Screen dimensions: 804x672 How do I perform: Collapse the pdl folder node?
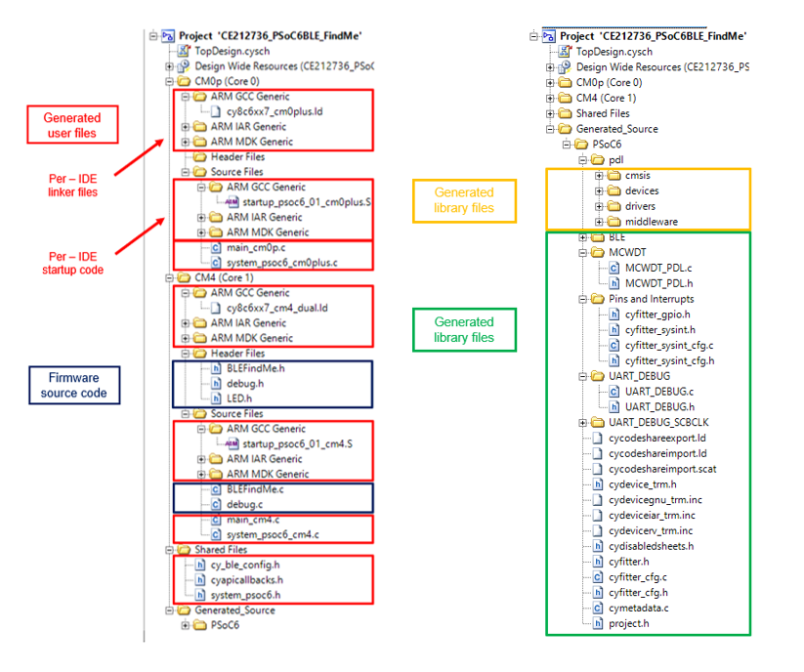click(582, 160)
